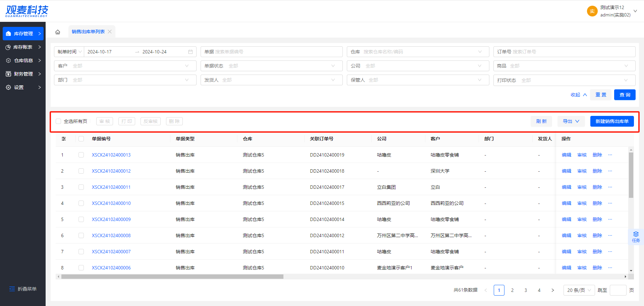644x306 pixels.
Task: Open 库存管理 in sidebar
Action: pos(23,34)
